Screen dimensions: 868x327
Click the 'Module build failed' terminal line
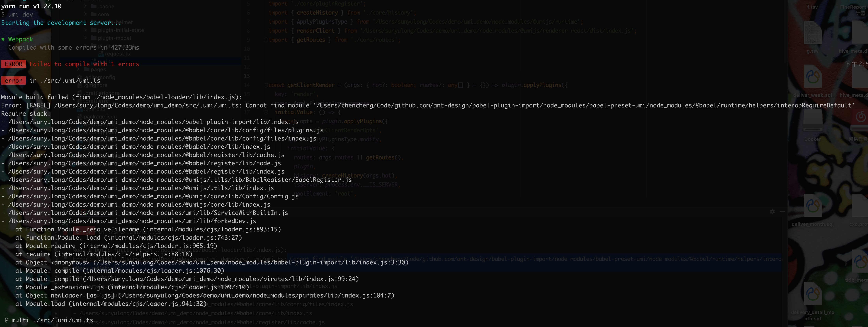[x=121, y=97]
